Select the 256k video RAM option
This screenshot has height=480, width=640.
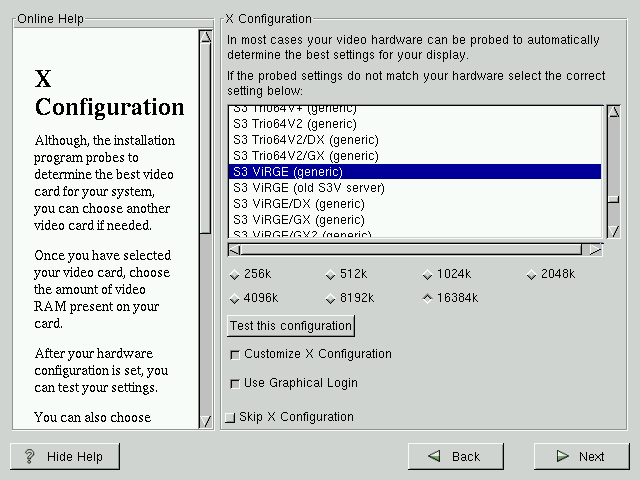235,274
